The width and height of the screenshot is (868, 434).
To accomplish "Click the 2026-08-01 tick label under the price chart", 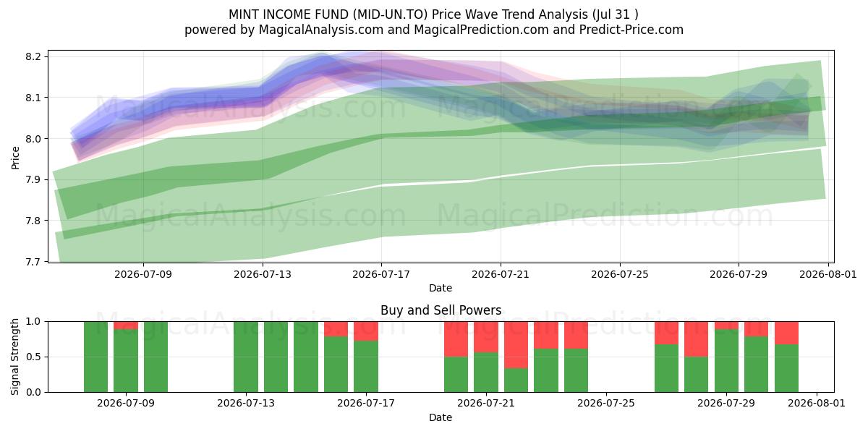I will [828, 274].
